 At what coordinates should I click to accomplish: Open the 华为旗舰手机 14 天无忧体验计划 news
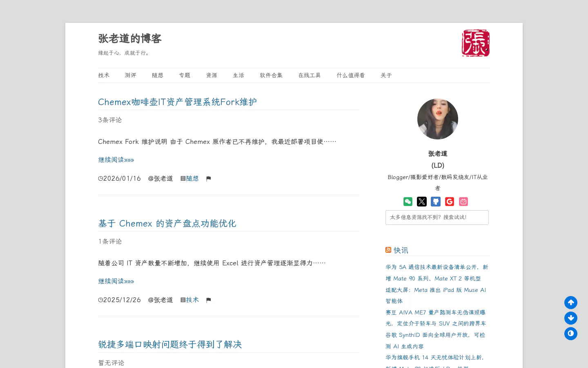[x=435, y=361]
